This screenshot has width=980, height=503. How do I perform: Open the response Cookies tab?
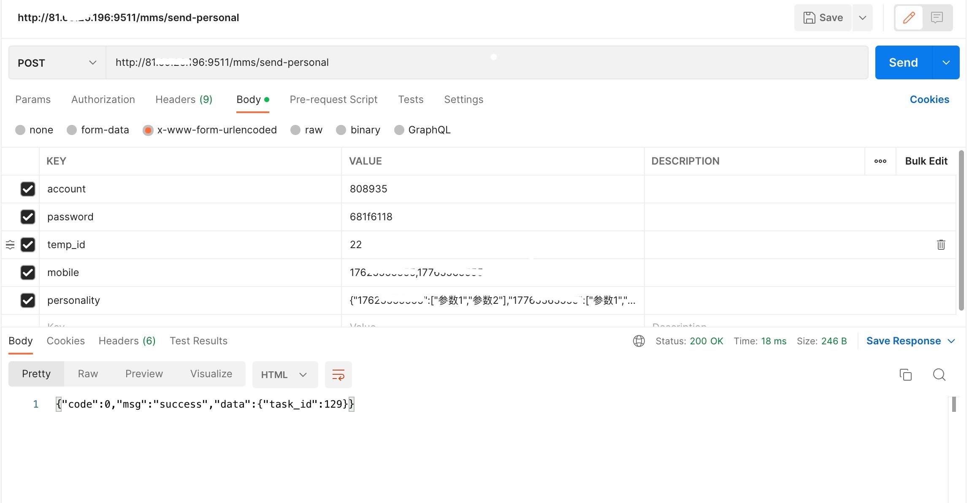pyautogui.click(x=65, y=341)
